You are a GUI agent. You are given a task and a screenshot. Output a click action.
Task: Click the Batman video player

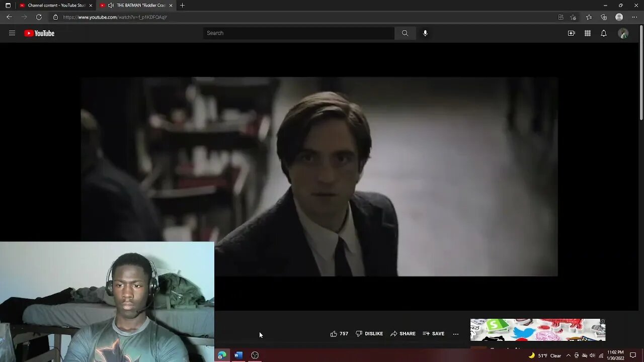319,176
